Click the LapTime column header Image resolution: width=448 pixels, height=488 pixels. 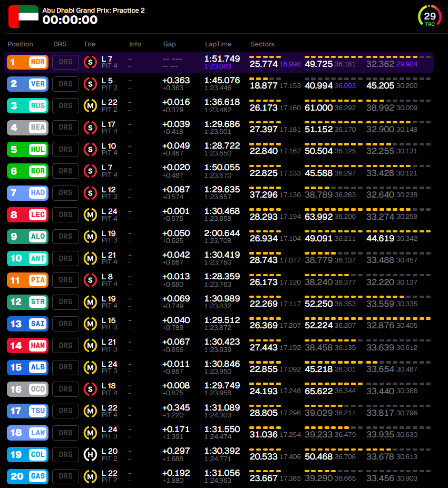tap(218, 44)
